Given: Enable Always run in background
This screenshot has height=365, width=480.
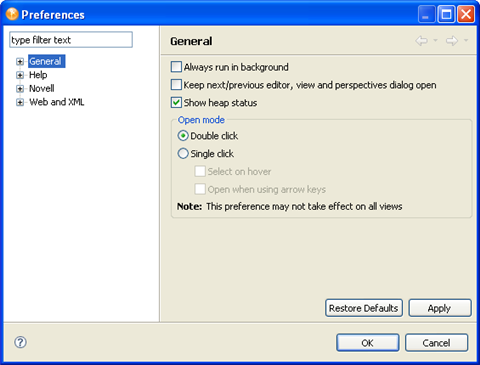Looking at the screenshot, I should pyautogui.click(x=176, y=67).
